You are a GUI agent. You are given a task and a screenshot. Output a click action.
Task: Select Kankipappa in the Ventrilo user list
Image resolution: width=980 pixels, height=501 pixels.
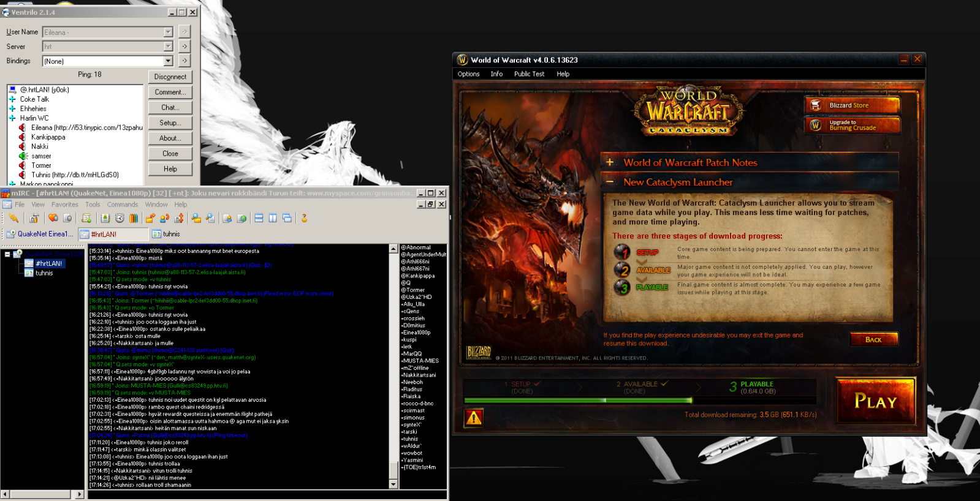tap(48, 137)
